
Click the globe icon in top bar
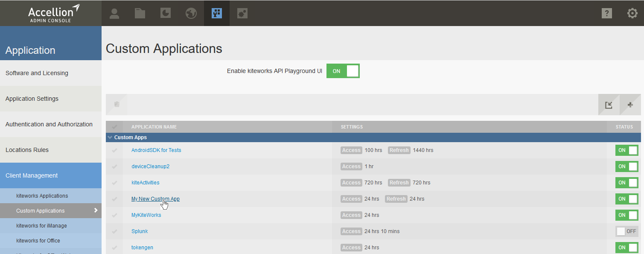tap(191, 13)
